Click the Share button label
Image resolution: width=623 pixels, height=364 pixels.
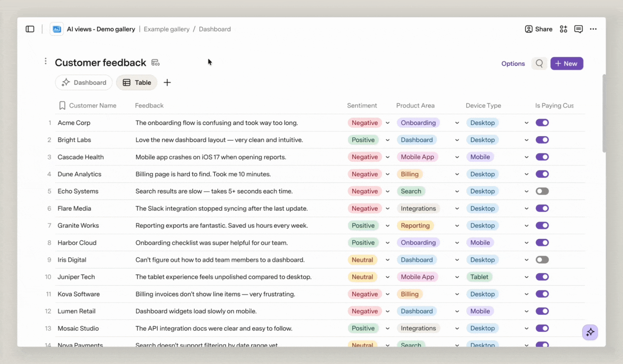[x=544, y=29]
